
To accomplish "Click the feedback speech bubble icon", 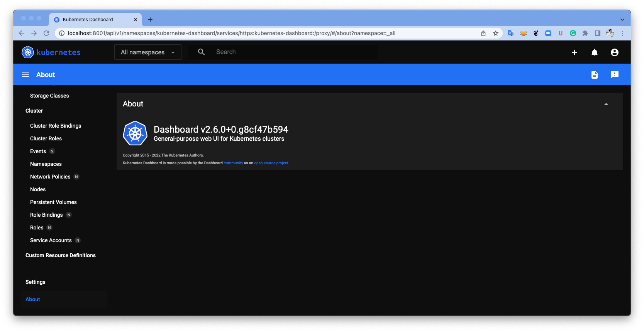I will click(x=615, y=75).
